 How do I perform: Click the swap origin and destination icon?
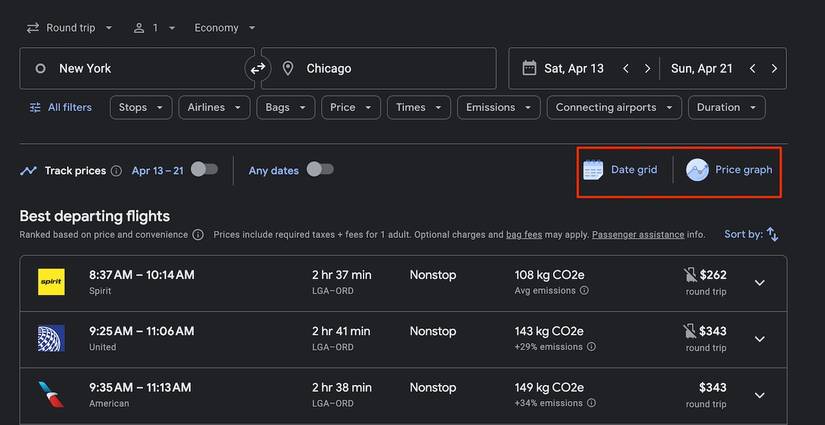coord(258,68)
